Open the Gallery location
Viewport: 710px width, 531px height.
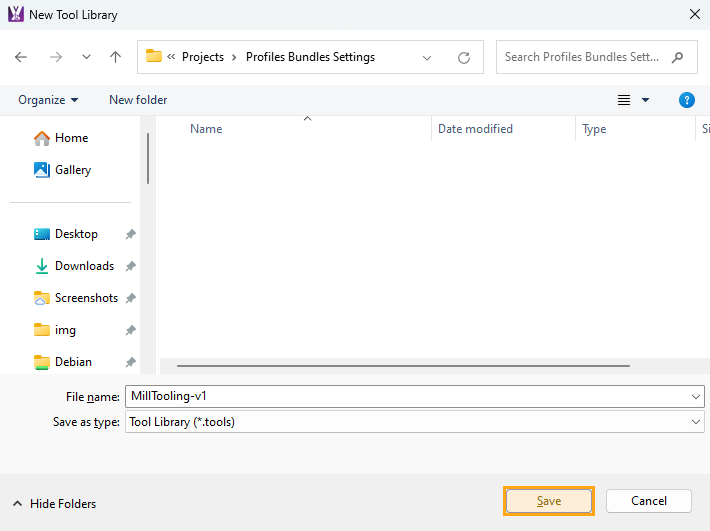click(x=72, y=170)
